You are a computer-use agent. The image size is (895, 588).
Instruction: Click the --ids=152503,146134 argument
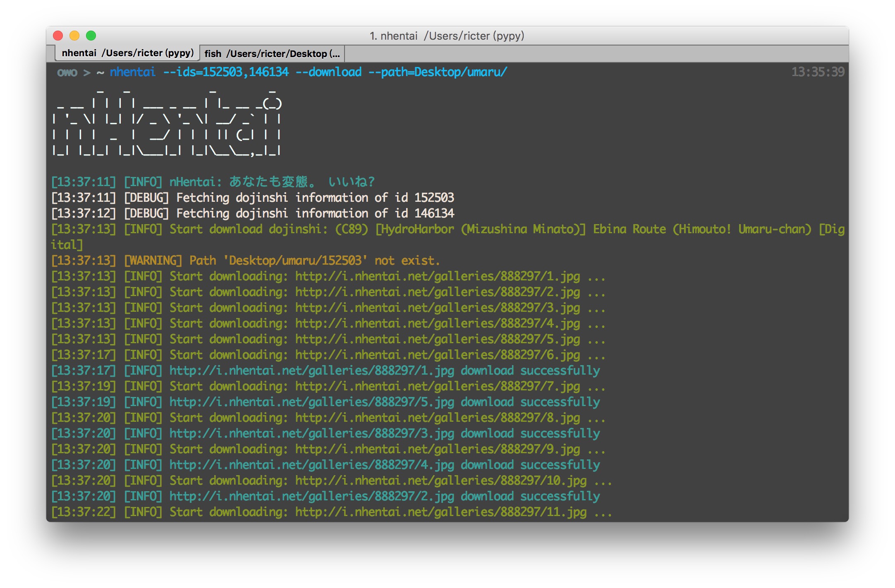pyautogui.click(x=226, y=72)
